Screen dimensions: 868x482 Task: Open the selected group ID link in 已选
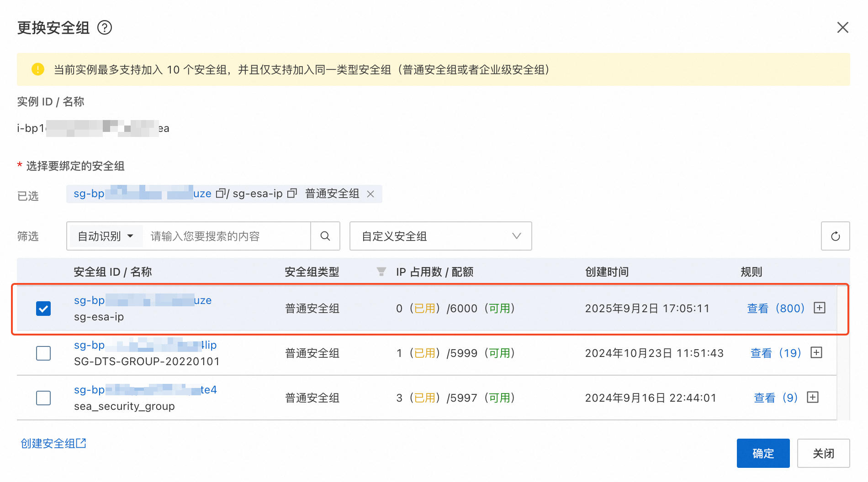click(143, 194)
